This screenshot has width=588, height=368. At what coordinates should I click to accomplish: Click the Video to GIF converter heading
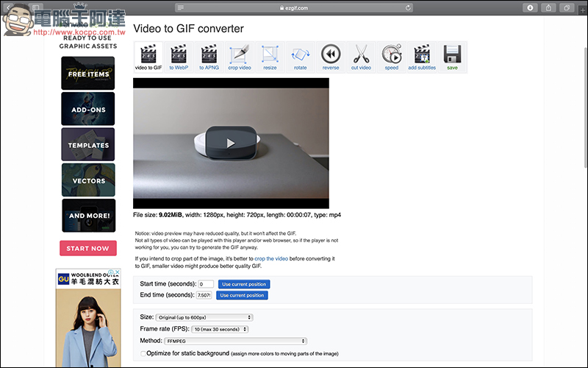(x=189, y=29)
